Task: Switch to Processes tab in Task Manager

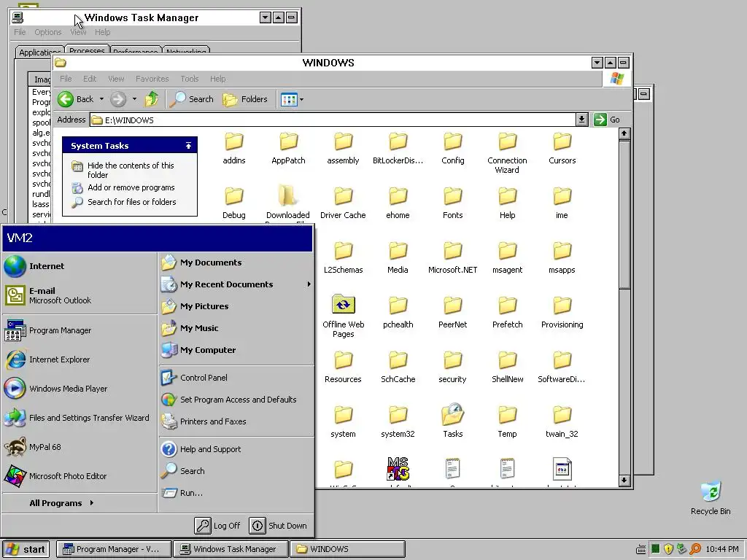Action: point(87,50)
